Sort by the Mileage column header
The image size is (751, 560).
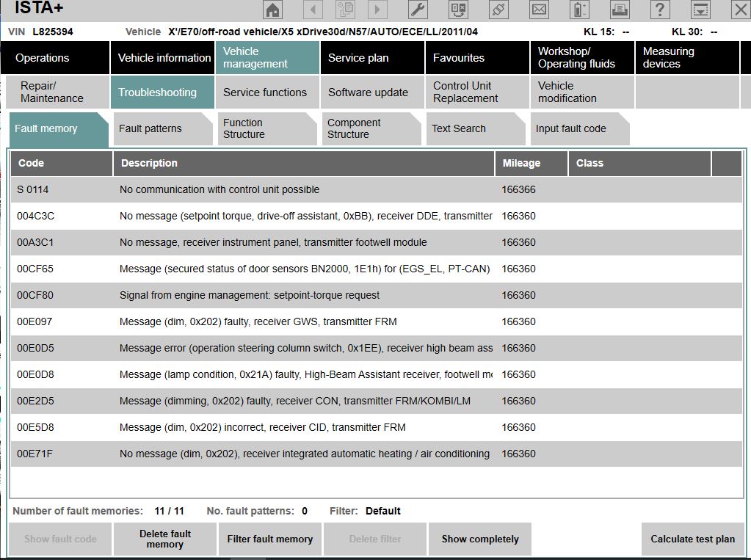click(x=530, y=163)
